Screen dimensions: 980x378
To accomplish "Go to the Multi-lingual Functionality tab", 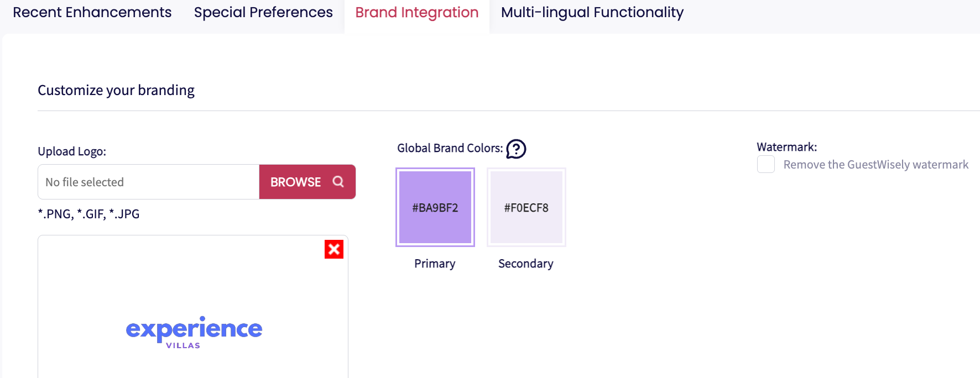I will (x=592, y=13).
